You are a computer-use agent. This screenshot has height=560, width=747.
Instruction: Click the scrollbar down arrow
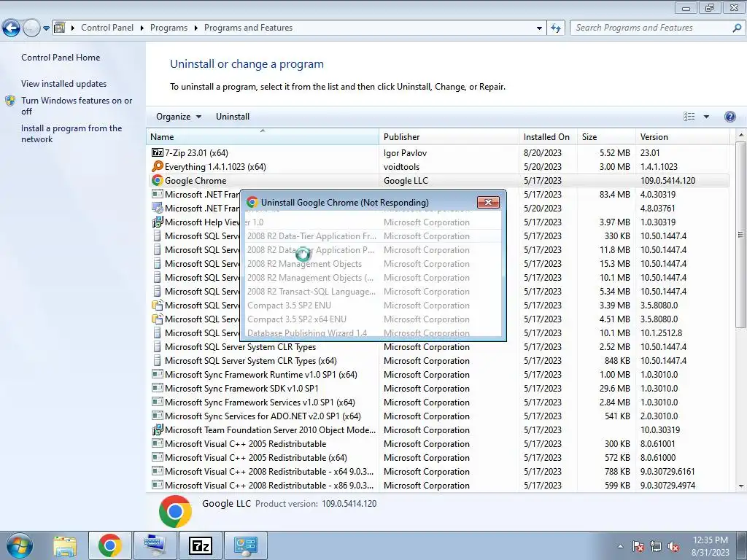click(740, 486)
